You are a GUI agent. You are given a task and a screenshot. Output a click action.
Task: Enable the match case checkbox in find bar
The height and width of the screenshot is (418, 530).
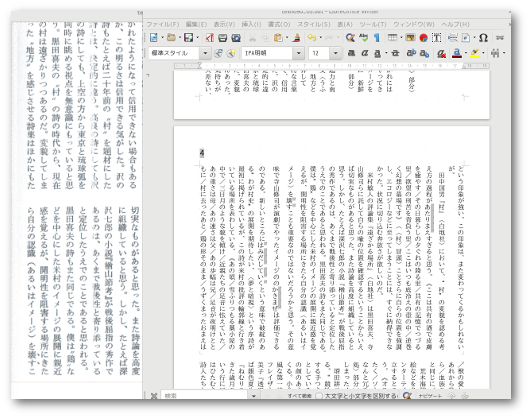318,395
